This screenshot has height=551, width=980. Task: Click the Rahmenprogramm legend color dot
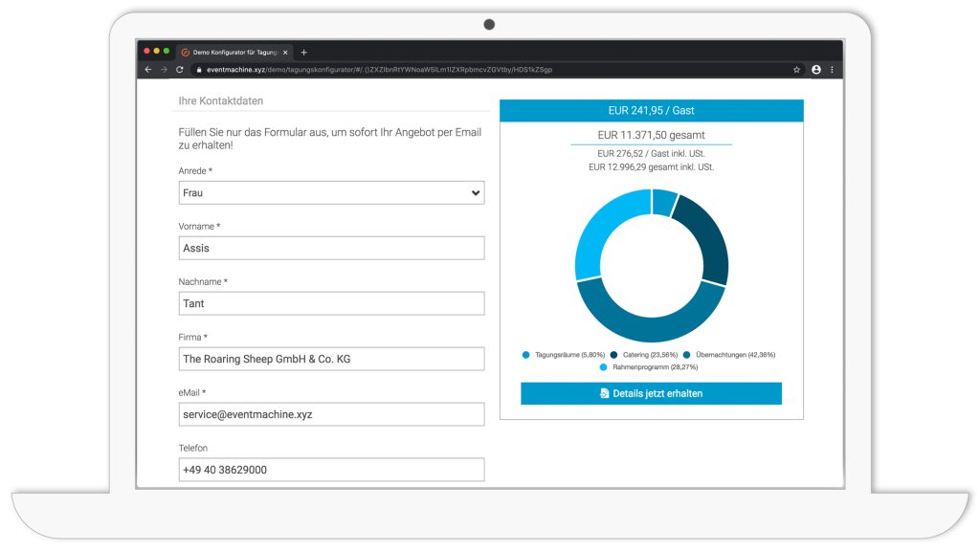(x=604, y=367)
